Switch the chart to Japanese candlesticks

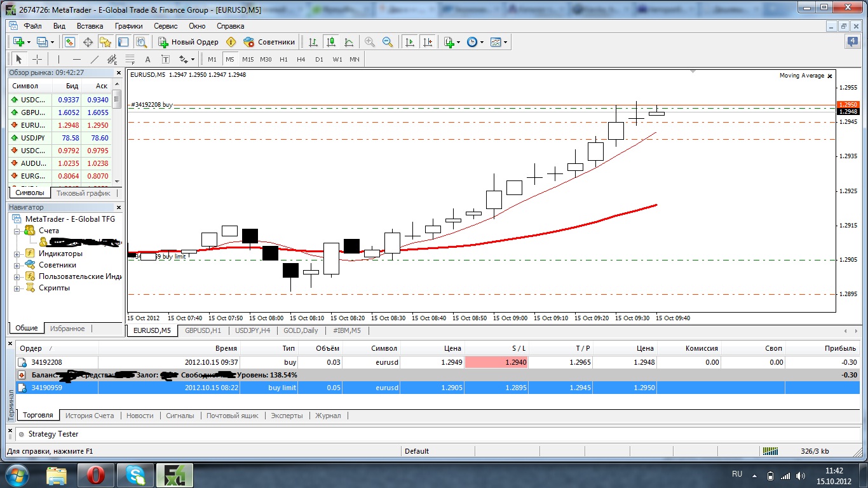tap(331, 42)
